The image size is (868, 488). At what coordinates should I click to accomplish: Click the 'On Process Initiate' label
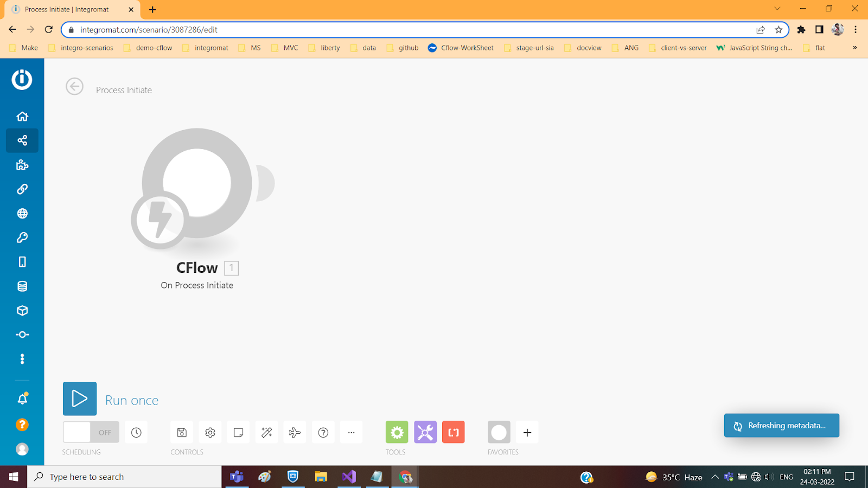[x=197, y=285]
